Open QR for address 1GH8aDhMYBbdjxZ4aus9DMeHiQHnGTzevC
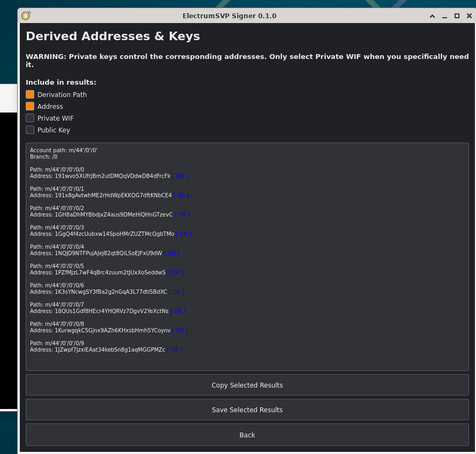 point(182,214)
